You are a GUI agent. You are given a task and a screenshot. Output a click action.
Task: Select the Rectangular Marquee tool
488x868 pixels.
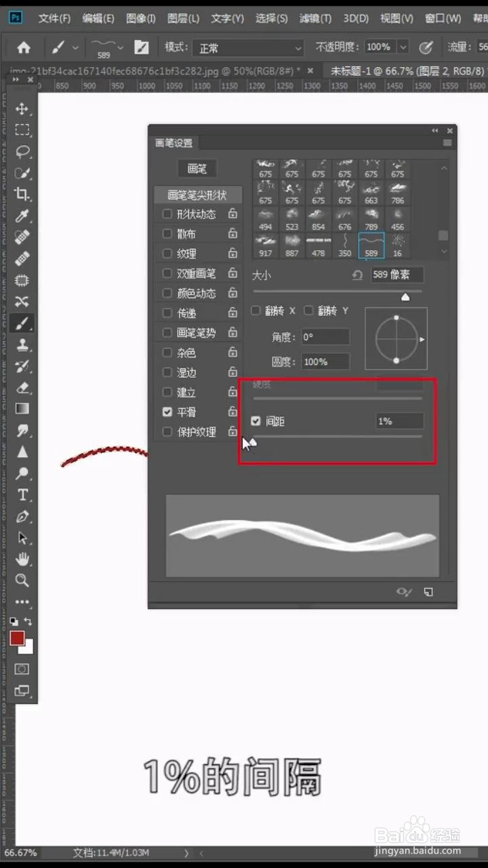[x=22, y=130]
